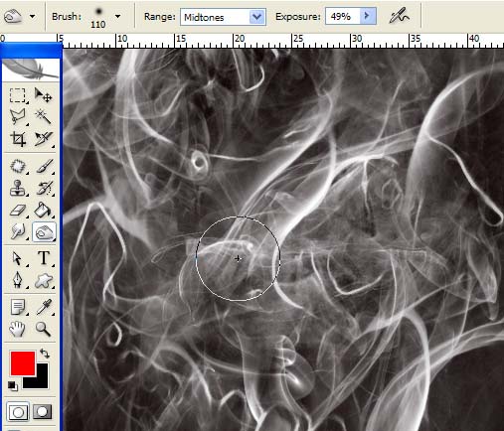Switch to Standard edit mode
The width and height of the screenshot is (504, 431).
pyautogui.click(x=18, y=412)
